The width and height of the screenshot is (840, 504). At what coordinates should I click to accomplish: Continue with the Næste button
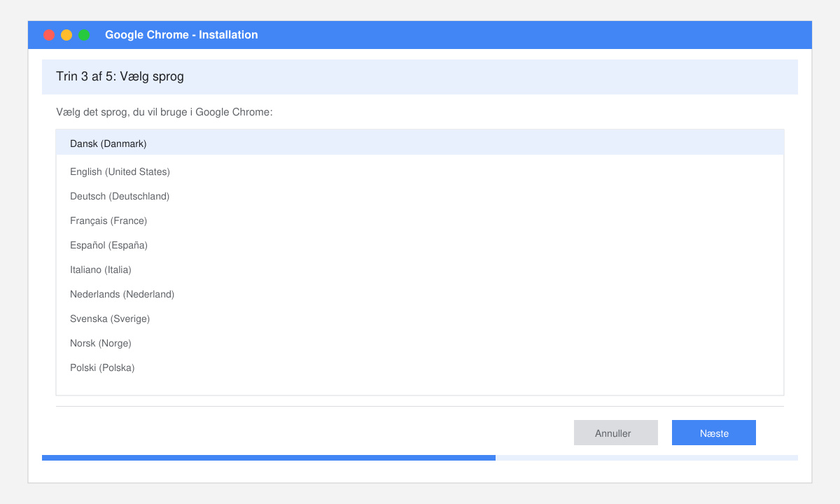point(714,433)
